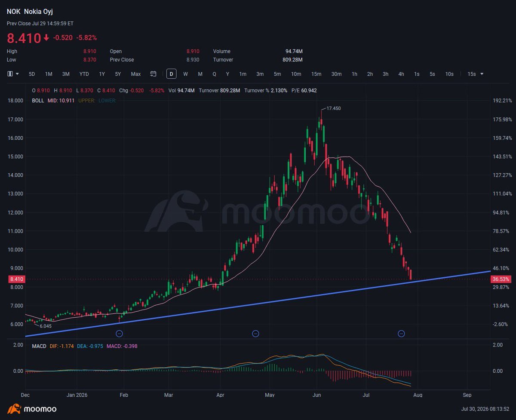Click the Prev Close 8.930 value

click(x=193, y=60)
